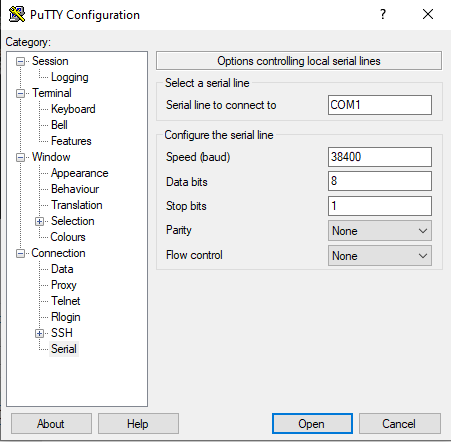
Task: Click the About button
Action: [x=51, y=424]
